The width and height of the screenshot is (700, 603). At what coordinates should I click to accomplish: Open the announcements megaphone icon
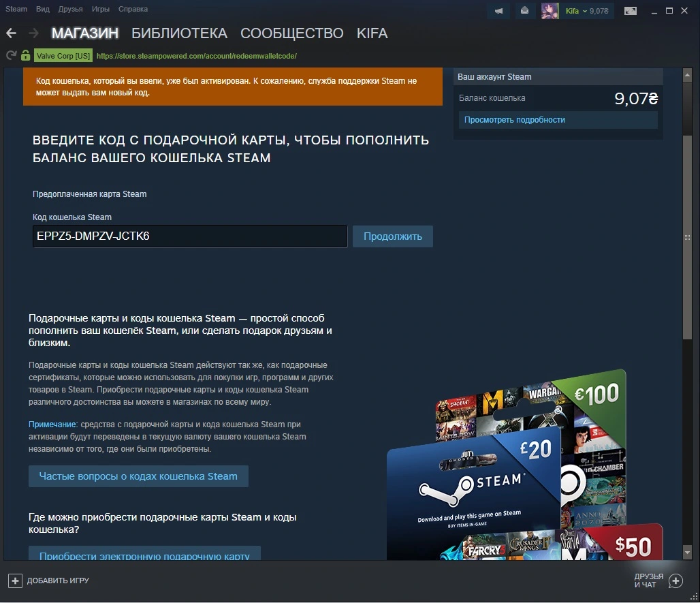[498, 11]
